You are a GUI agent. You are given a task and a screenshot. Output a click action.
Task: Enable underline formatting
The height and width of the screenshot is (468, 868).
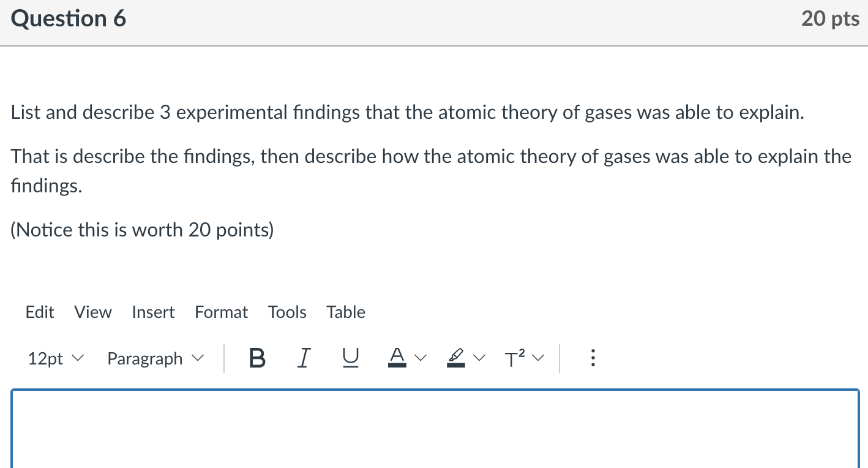point(349,358)
